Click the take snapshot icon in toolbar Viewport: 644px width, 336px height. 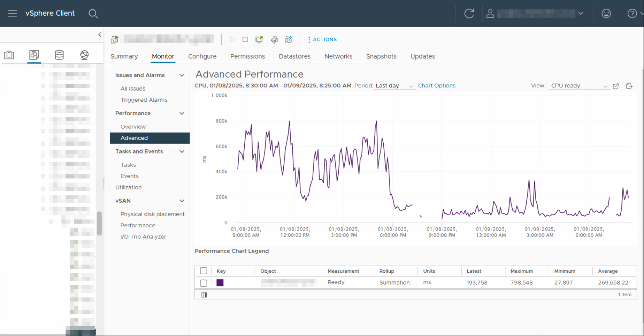[289, 39]
